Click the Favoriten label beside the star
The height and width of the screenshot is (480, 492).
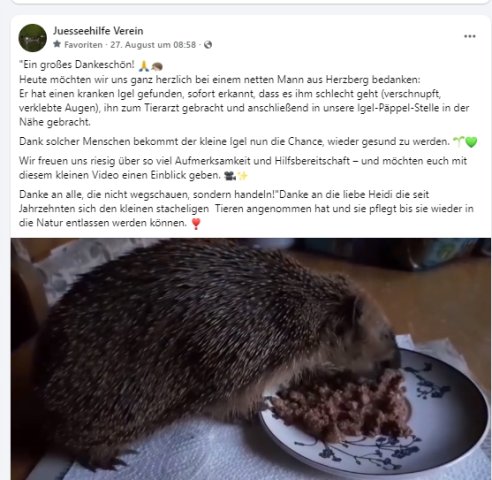click(83, 45)
